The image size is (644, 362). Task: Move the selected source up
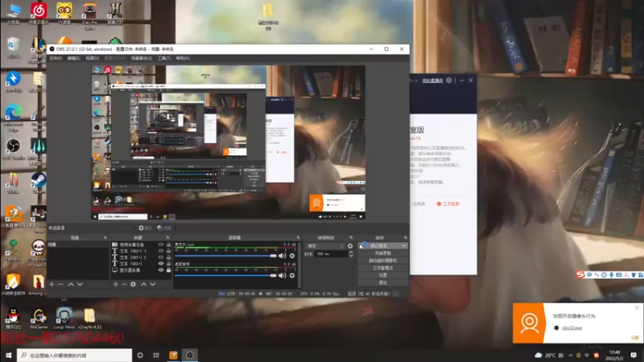point(144,284)
